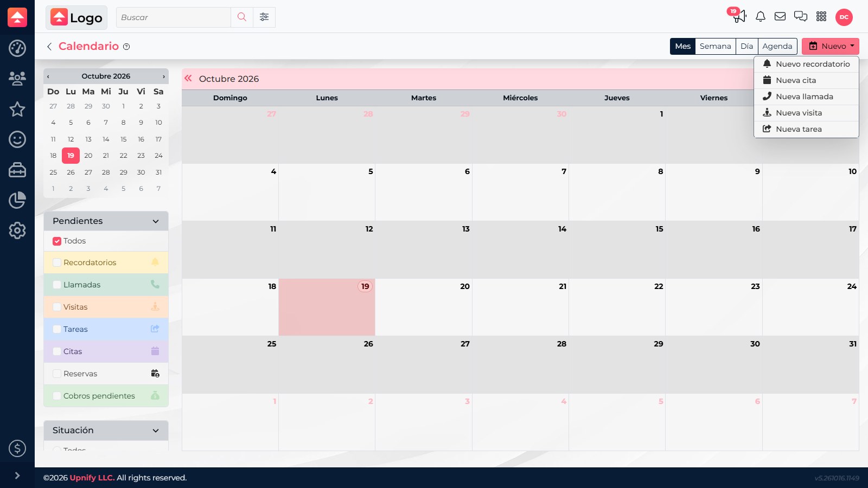Switch to Agenda view
The image size is (868, 488).
pos(777,46)
